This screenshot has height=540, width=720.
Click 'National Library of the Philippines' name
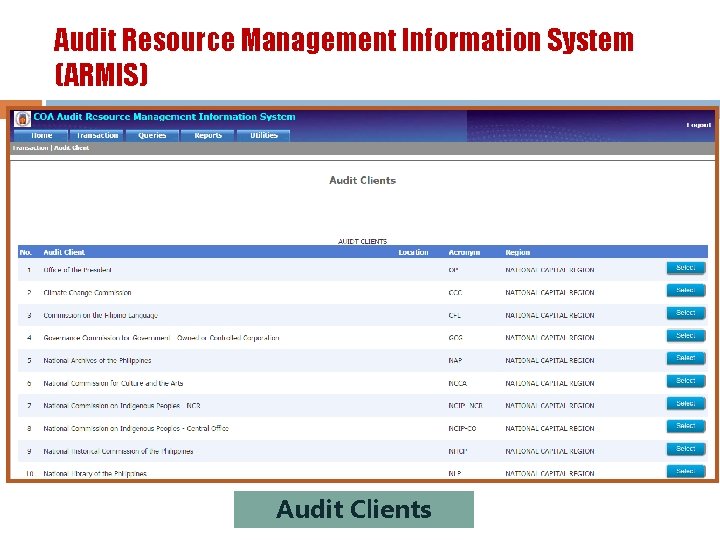(95, 473)
